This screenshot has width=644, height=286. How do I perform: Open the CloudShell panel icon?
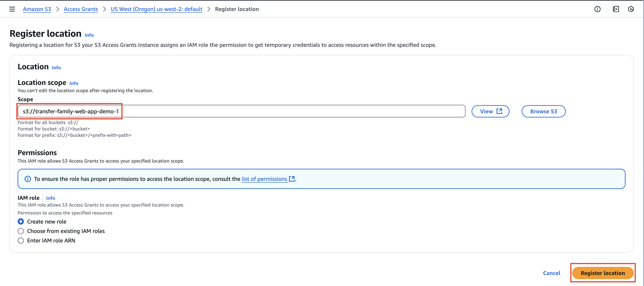[x=616, y=9]
